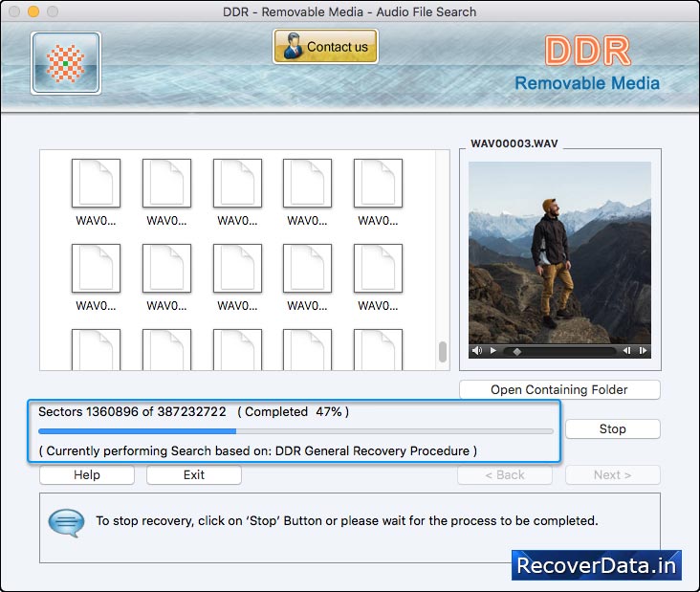Screen dimensions: 700x592
Task: Click the Contact us button
Action: click(x=325, y=47)
